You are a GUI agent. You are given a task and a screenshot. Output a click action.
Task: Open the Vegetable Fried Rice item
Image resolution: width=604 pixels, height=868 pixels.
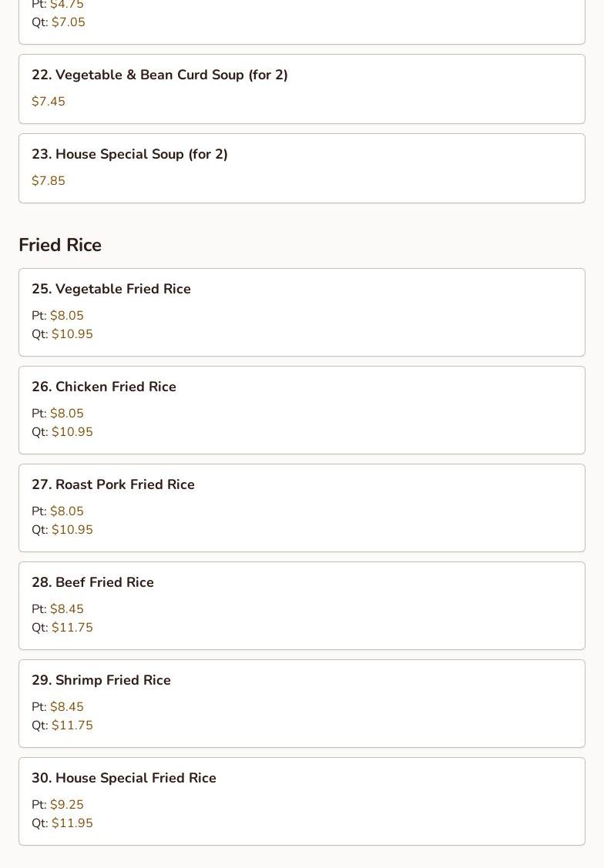coord(111,289)
